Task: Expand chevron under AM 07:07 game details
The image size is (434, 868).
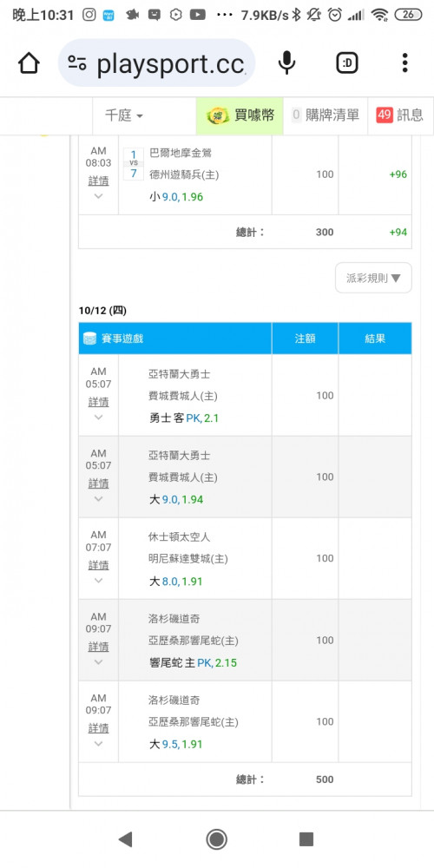Action: [x=99, y=581]
